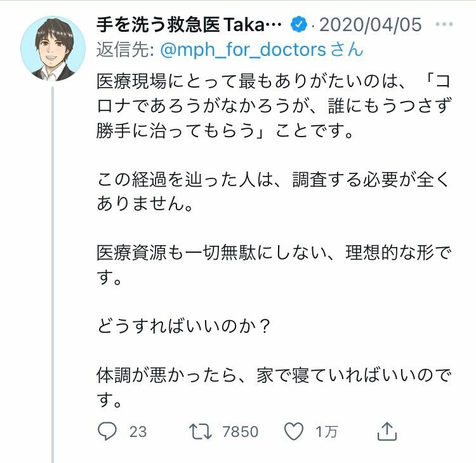476x463 pixels.
Task: Open the share icon for this tweet
Action: point(387,431)
